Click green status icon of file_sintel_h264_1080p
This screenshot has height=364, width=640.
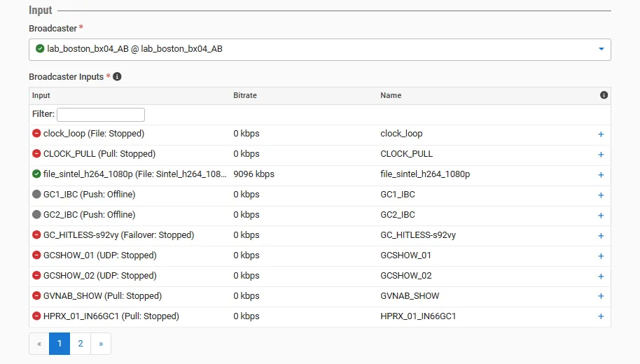(36, 174)
